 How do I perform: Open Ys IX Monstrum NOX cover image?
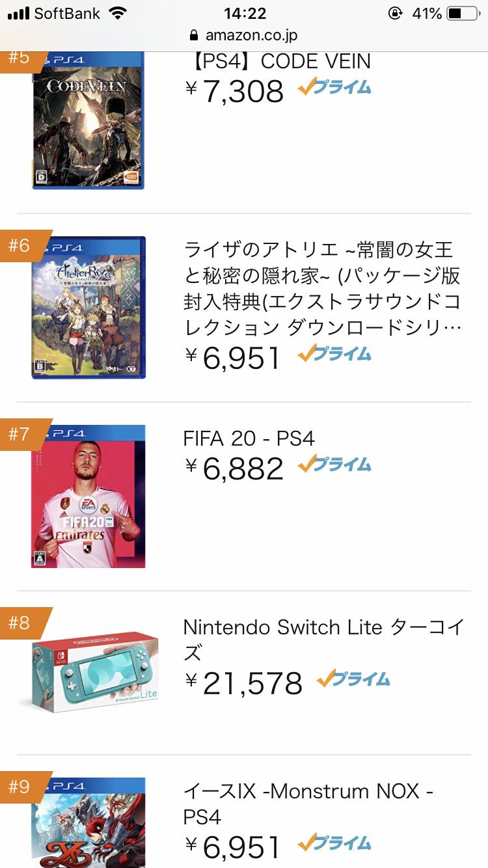(x=88, y=823)
